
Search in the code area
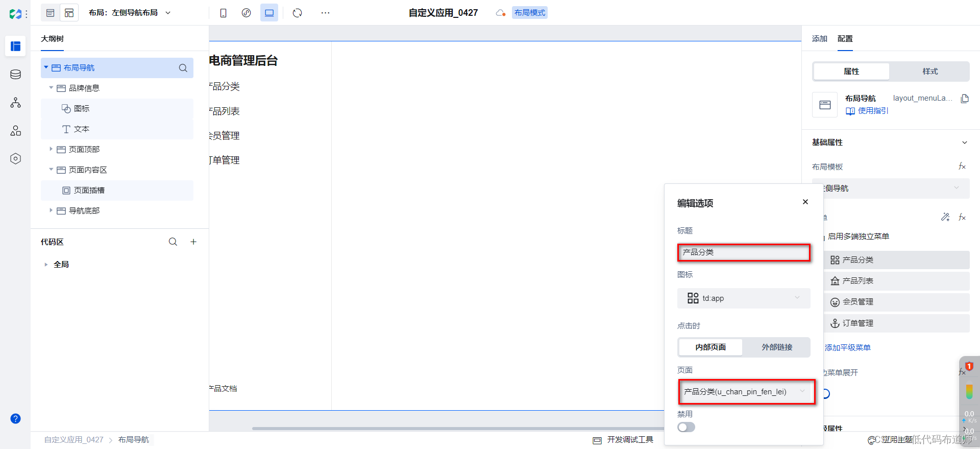173,242
